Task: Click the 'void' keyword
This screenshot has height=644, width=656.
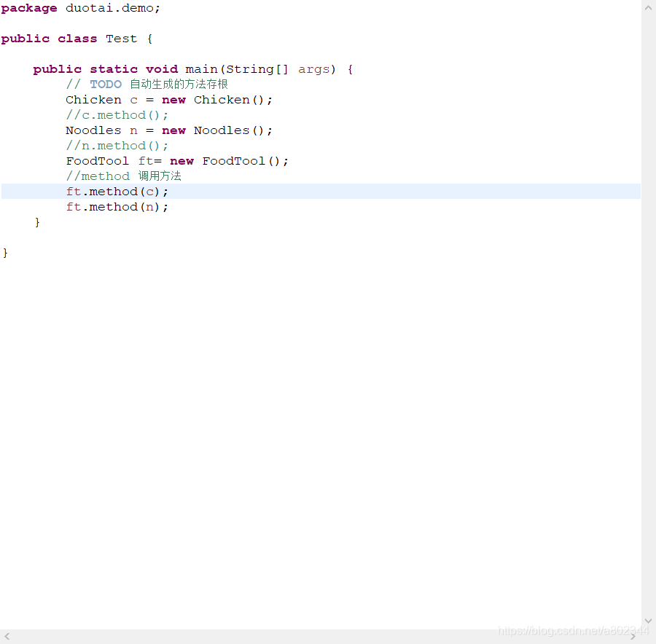Action: click(x=162, y=69)
